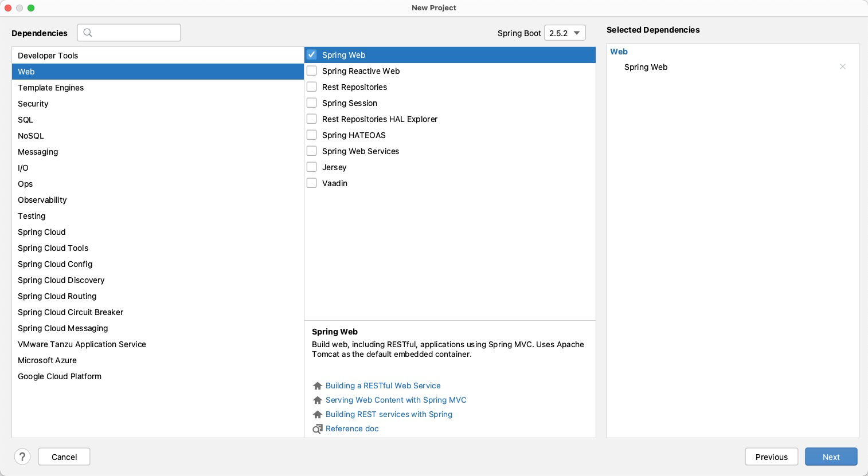Select Spring Cloud Messaging category

[x=158, y=328]
